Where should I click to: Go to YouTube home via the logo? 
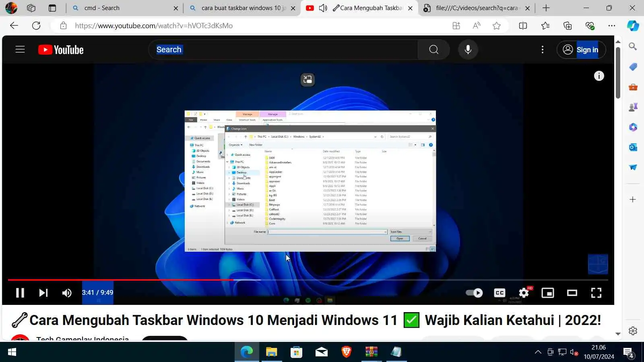click(61, 49)
